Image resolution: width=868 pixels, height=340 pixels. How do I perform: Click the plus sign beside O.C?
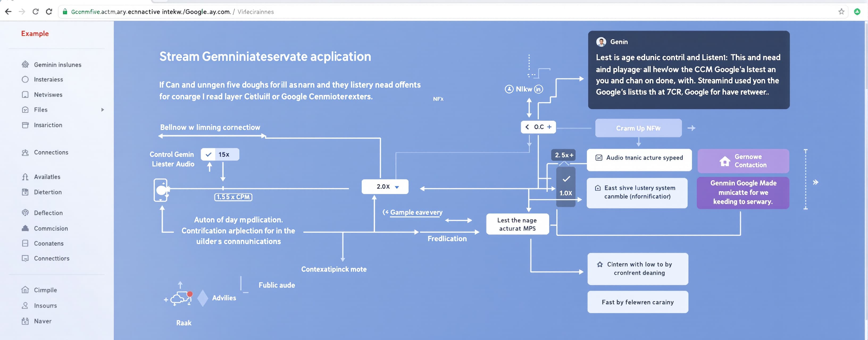549,127
